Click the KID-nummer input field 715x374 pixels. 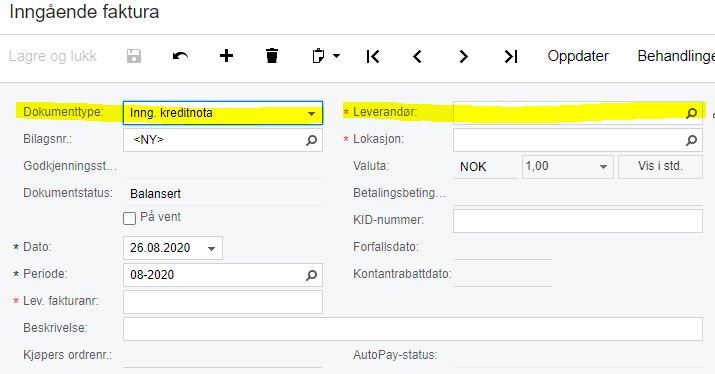coord(578,221)
